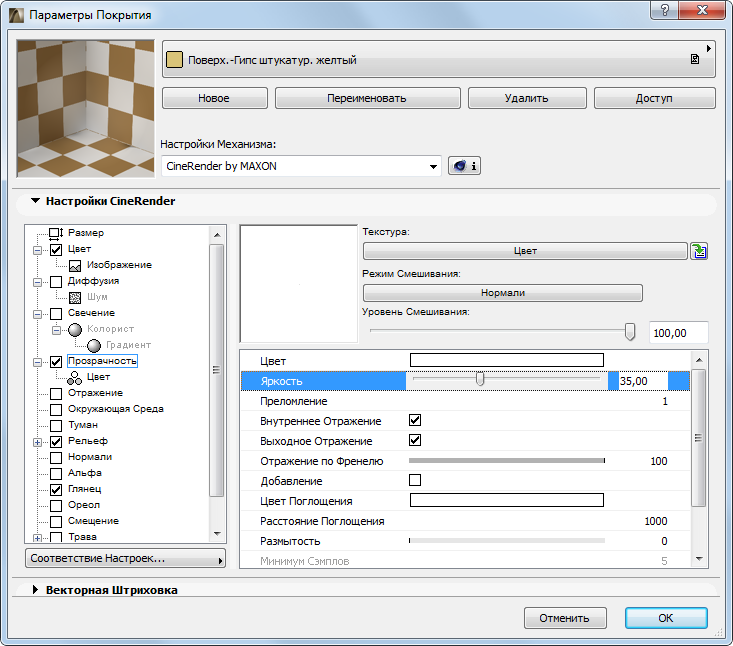Collapse the Колорист tree node
Screen dimensions: 733x646
click(x=56, y=330)
